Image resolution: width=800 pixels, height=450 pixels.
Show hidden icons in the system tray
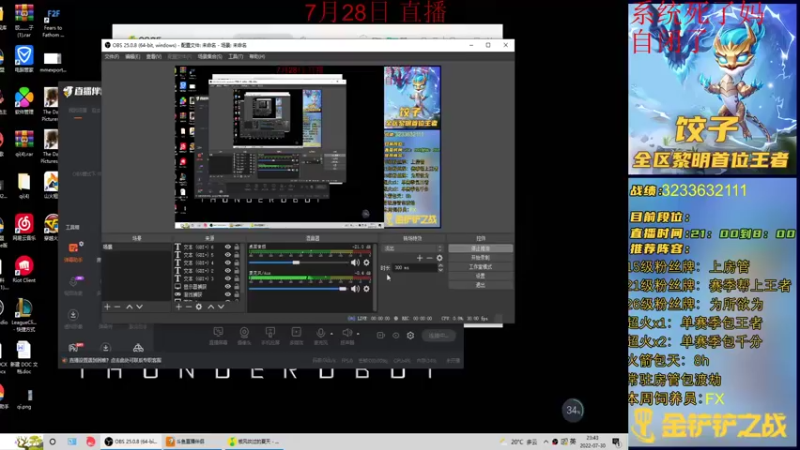546,441
